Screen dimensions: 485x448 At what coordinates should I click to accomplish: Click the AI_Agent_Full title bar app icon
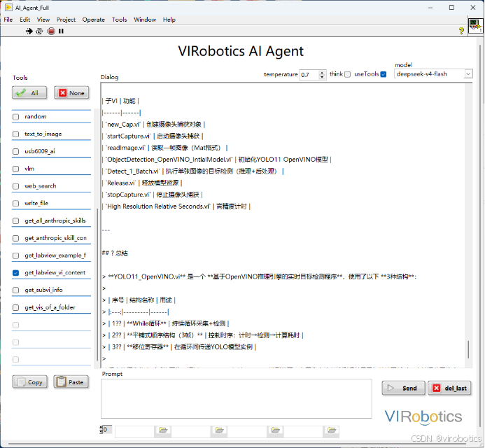[8, 8]
